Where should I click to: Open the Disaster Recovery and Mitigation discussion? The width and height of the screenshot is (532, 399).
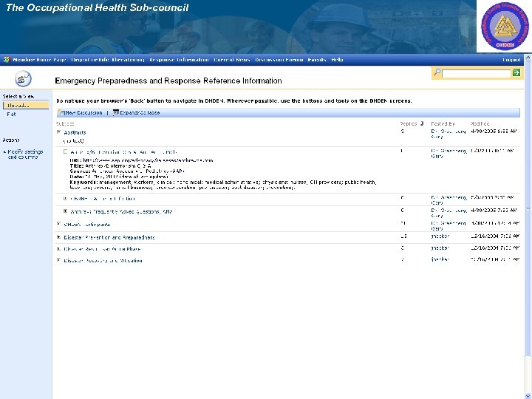click(103, 261)
